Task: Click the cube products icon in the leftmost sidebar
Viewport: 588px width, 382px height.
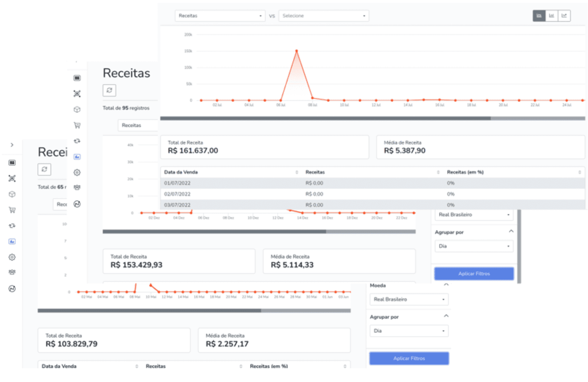Action: 12,194
